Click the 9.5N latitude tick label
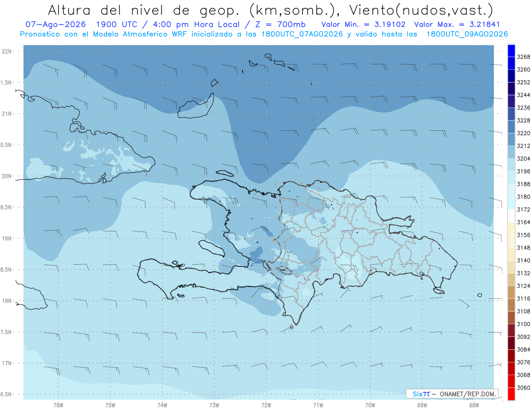This screenshot has height=411, width=532. (x=6, y=207)
